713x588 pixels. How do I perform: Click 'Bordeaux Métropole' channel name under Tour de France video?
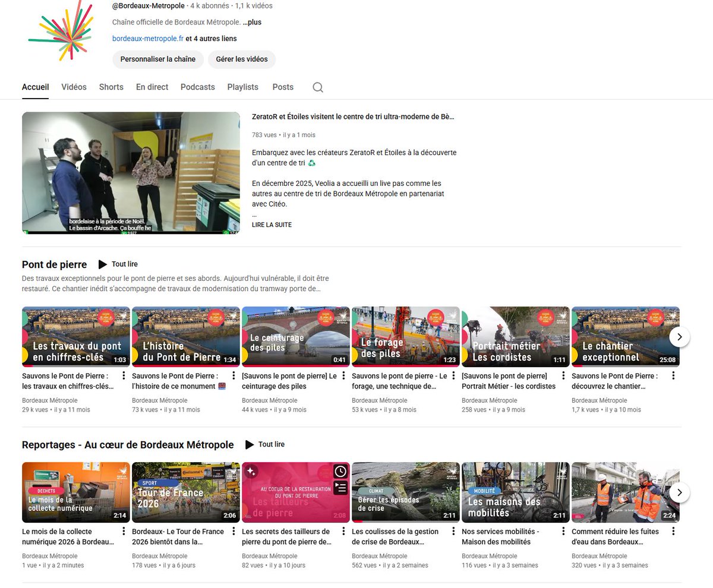tap(160, 556)
